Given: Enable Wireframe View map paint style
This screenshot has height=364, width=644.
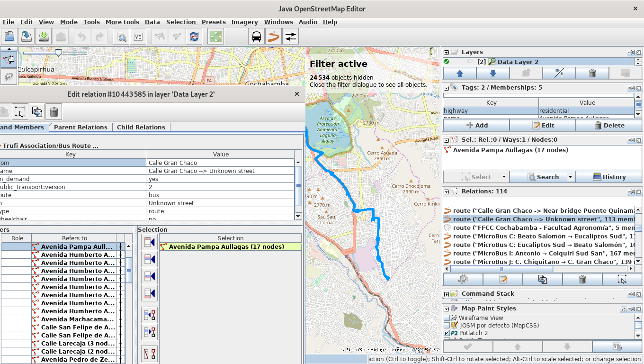Looking at the screenshot, I should coord(447,318).
